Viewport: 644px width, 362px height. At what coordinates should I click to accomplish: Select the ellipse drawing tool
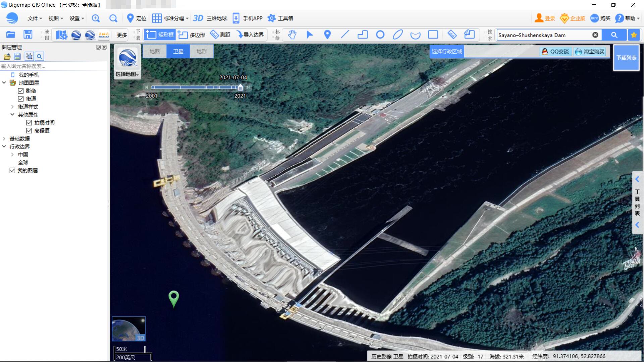(x=398, y=35)
